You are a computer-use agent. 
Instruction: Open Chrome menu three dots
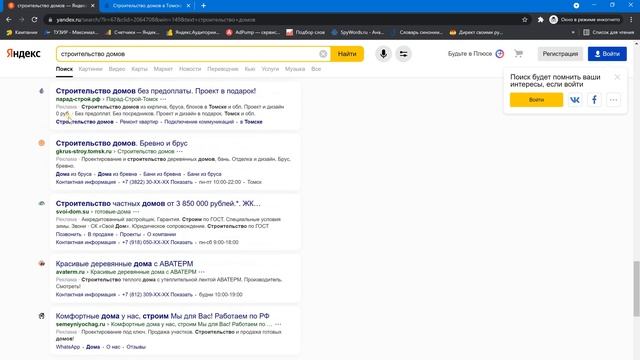(631, 20)
